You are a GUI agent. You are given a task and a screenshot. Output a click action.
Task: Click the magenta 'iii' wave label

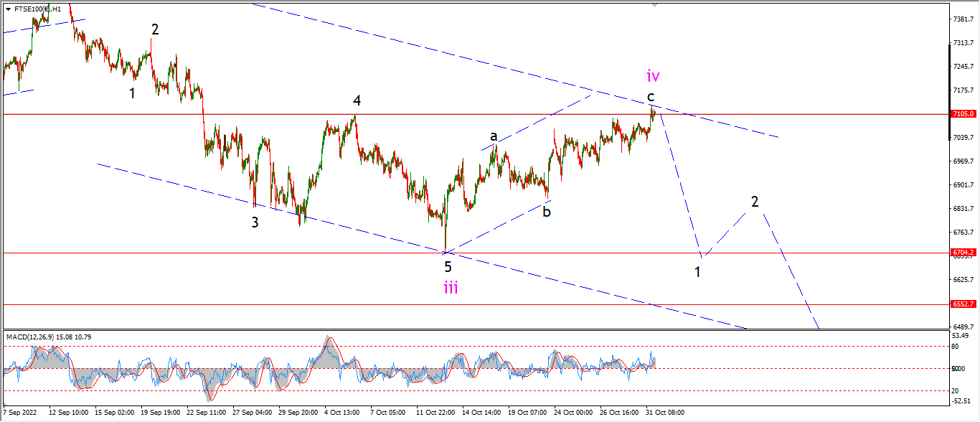click(450, 288)
